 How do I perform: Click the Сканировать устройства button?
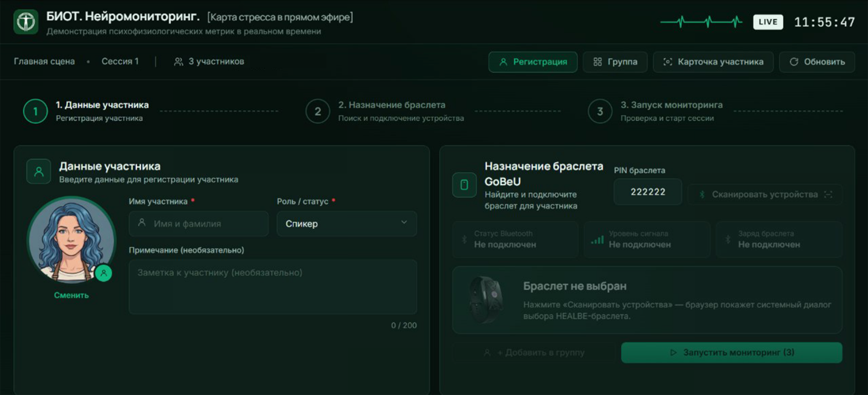coord(765,195)
